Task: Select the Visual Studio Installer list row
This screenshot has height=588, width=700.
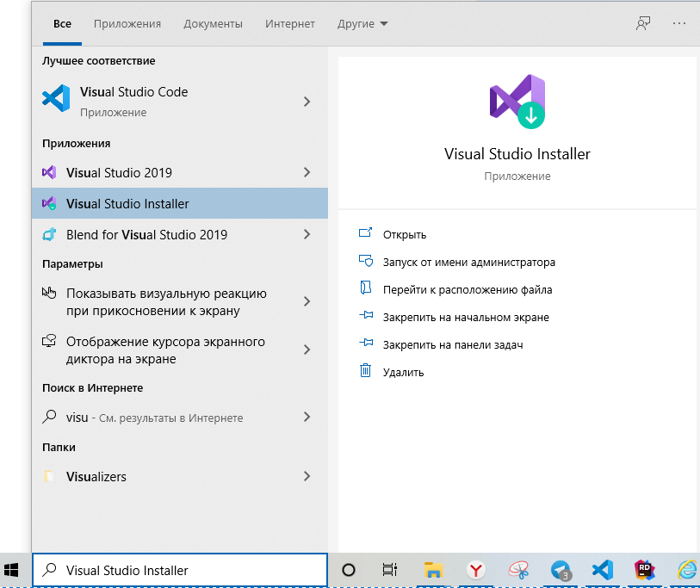Action: tap(179, 203)
